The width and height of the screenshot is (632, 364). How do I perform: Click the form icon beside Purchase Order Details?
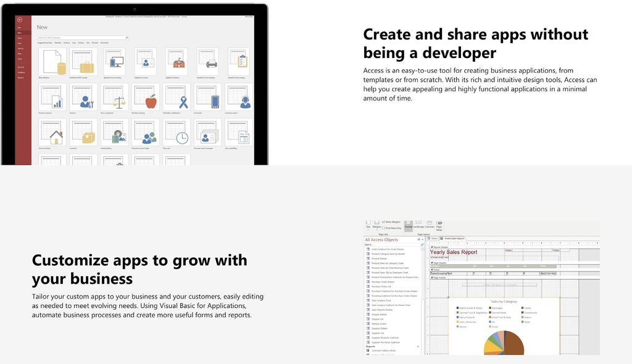tap(367, 281)
